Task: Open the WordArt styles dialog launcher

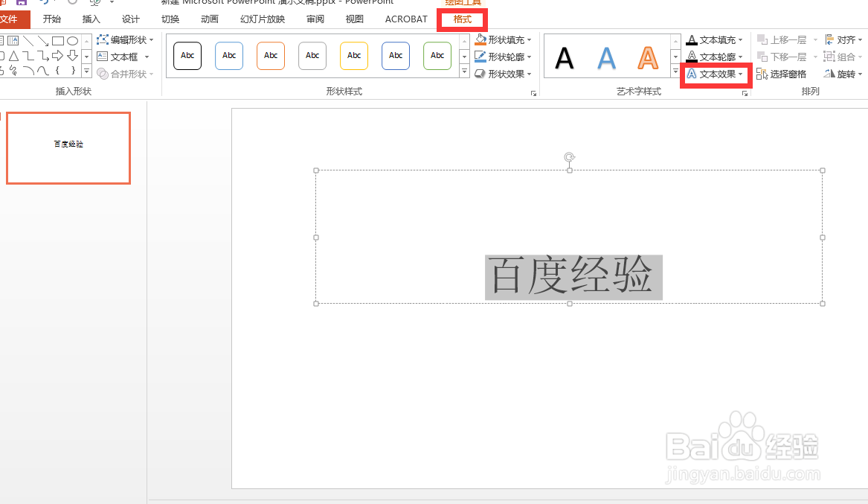Action: point(745,94)
